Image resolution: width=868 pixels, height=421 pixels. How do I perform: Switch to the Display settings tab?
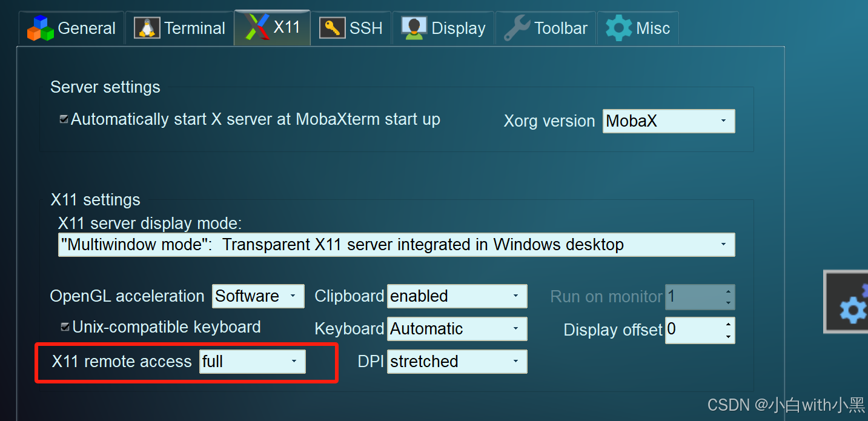(x=443, y=27)
